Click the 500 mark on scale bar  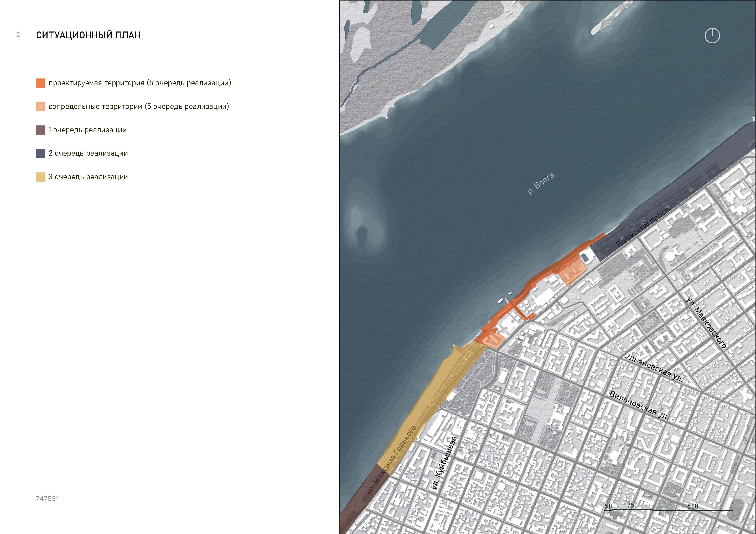tap(692, 506)
